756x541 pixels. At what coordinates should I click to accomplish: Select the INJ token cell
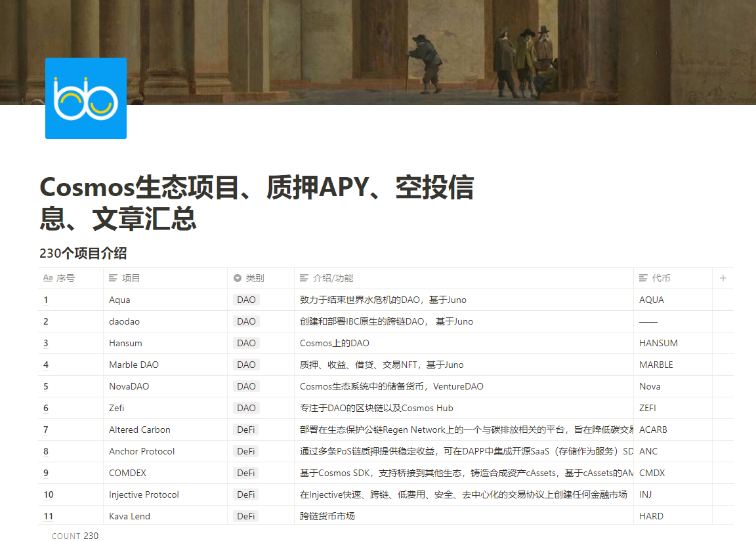pyautogui.click(x=673, y=494)
